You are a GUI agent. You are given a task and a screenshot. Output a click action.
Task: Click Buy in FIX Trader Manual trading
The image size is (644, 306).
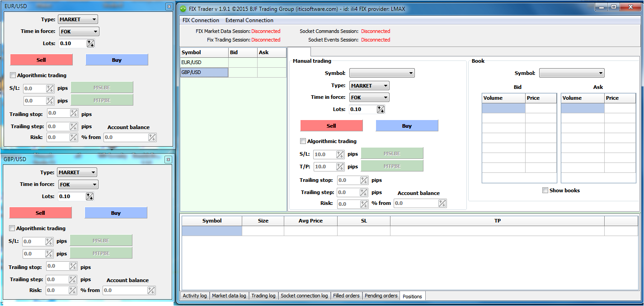coord(407,126)
